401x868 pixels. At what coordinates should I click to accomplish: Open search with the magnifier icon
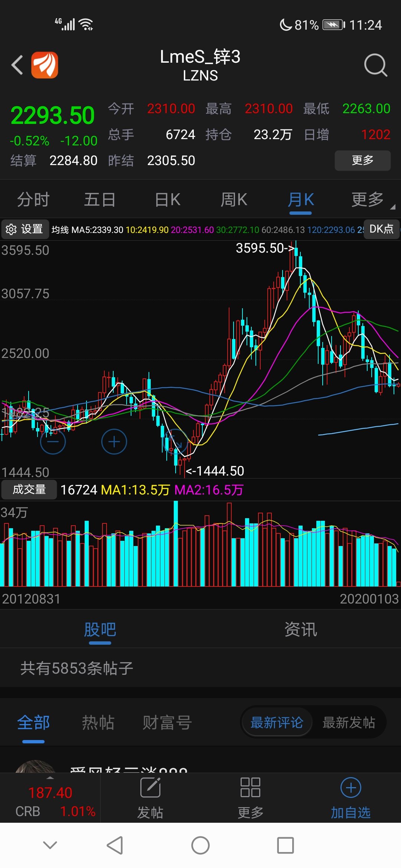click(x=375, y=65)
